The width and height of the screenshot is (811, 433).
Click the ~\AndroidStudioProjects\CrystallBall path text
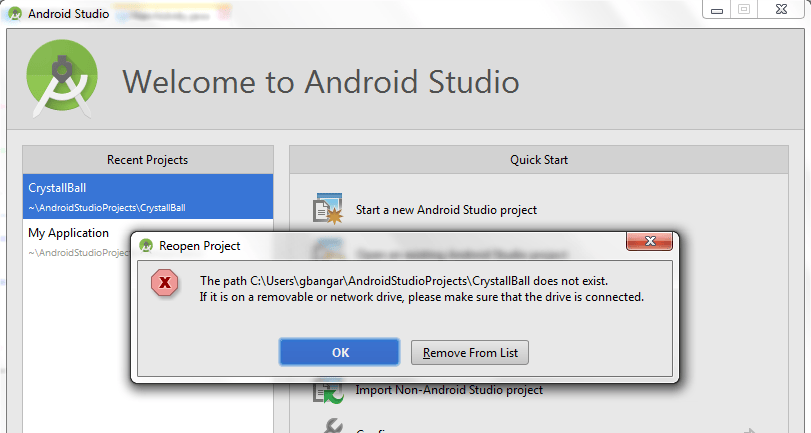(107, 208)
